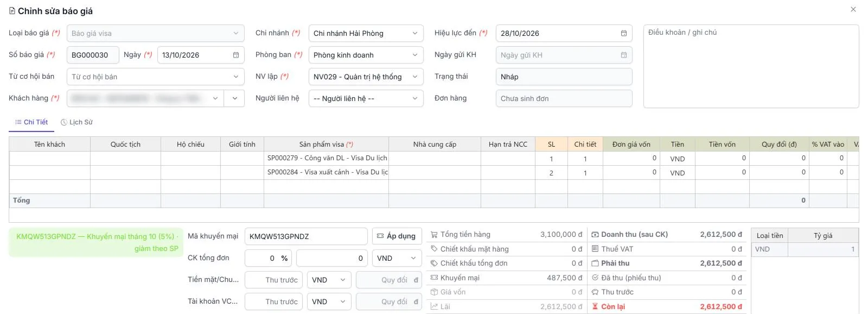868x314 pixels.
Task: Click the extra chevron button next to Khách hàng
Action: pos(234,98)
